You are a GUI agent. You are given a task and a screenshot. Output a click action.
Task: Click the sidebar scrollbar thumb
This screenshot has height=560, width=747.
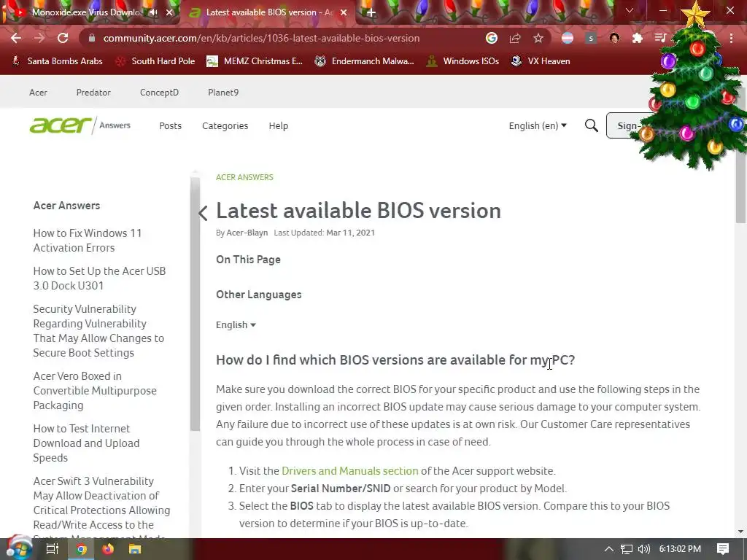pyautogui.click(x=195, y=304)
